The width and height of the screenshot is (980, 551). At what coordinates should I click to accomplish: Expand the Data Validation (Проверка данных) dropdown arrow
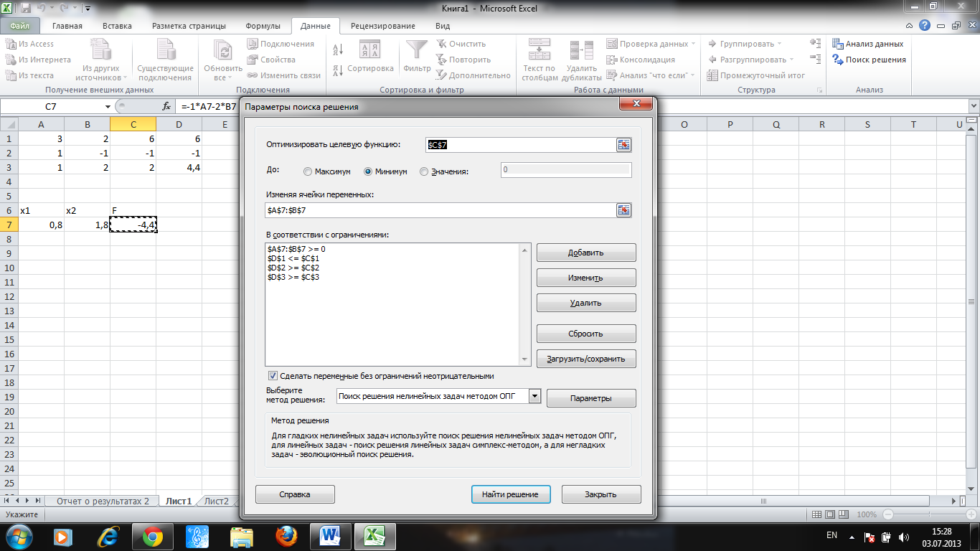(x=693, y=44)
